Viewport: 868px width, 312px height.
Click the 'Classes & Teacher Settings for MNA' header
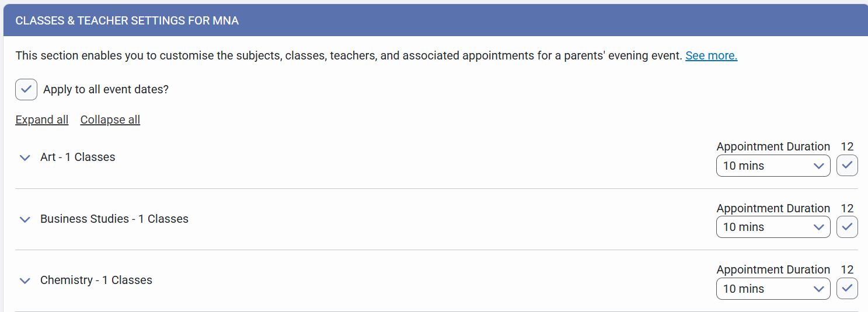(127, 21)
